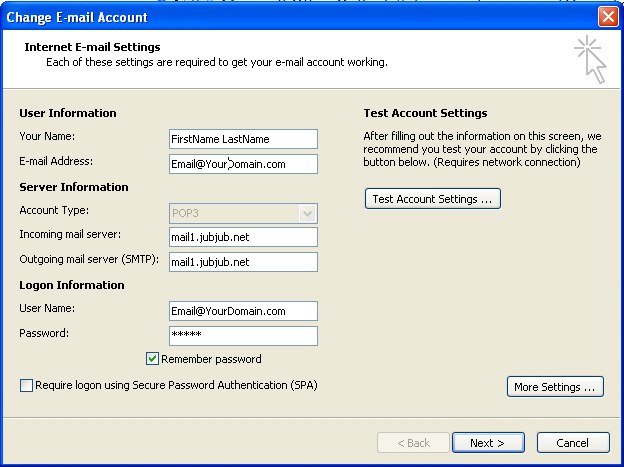Enable Require logon using SPA checkbox
624x467 pixels.
pos(26,385)
